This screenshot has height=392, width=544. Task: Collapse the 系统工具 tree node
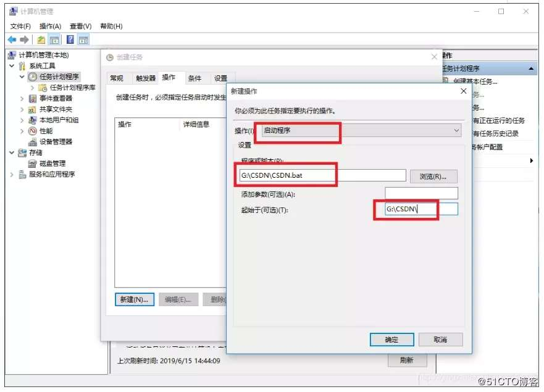[x=12, y=65]
